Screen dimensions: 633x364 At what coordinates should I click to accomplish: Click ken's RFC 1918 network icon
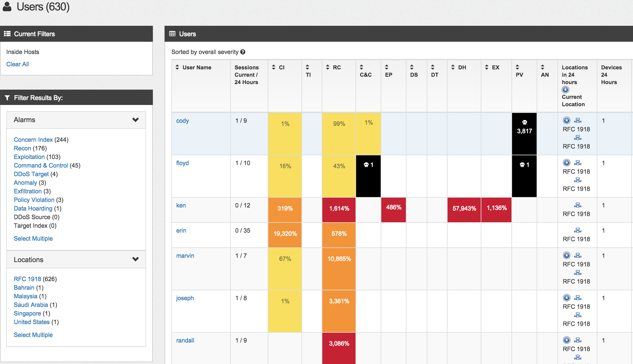click(x=577, y=205)
